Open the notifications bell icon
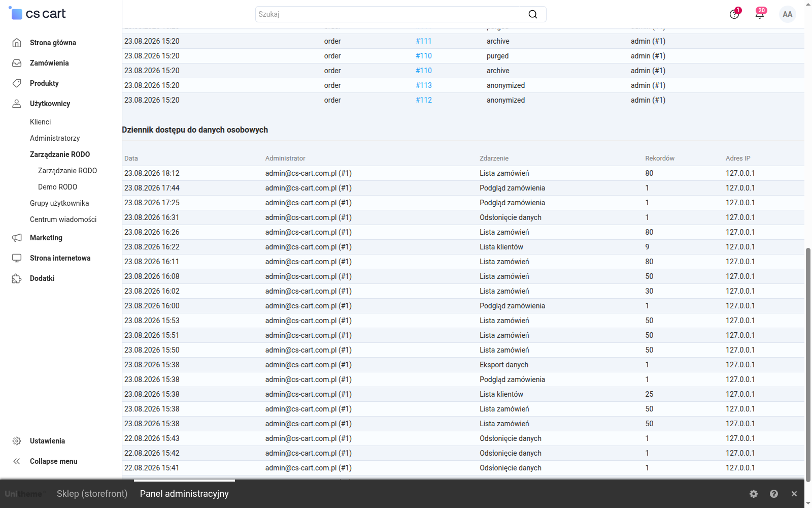The width and height of the screenshot is (812, 508). point(760,14)
